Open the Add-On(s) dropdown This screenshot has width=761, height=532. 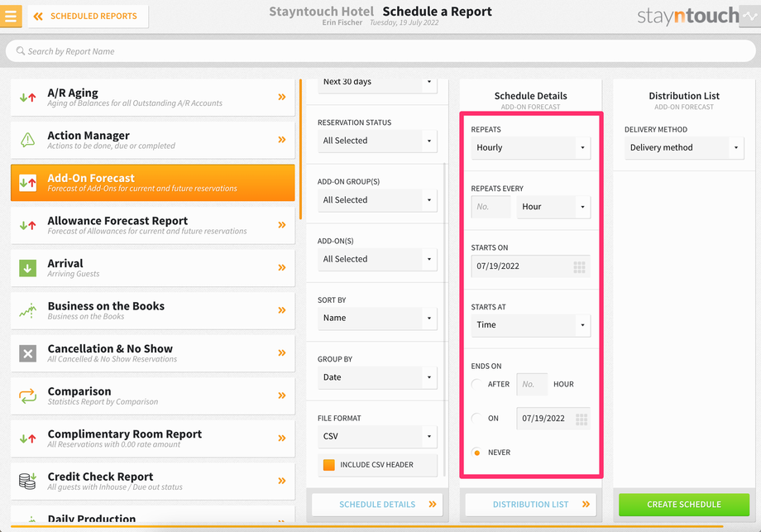point(377,259)
